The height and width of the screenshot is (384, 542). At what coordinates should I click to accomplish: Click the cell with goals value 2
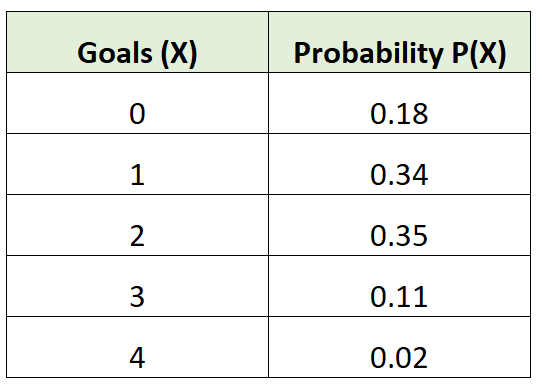tap(137, 225)
